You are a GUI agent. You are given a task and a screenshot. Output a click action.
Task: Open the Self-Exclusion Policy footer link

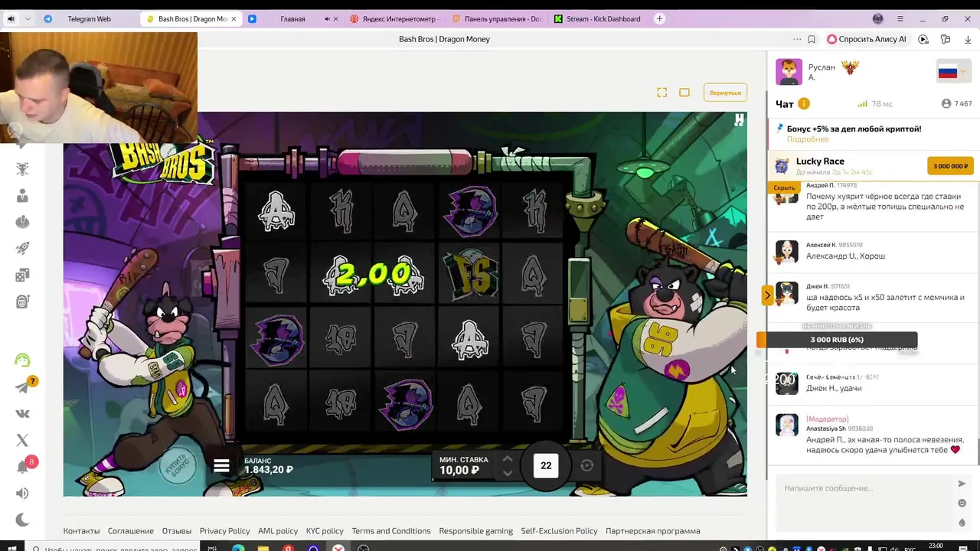[559, 531]
